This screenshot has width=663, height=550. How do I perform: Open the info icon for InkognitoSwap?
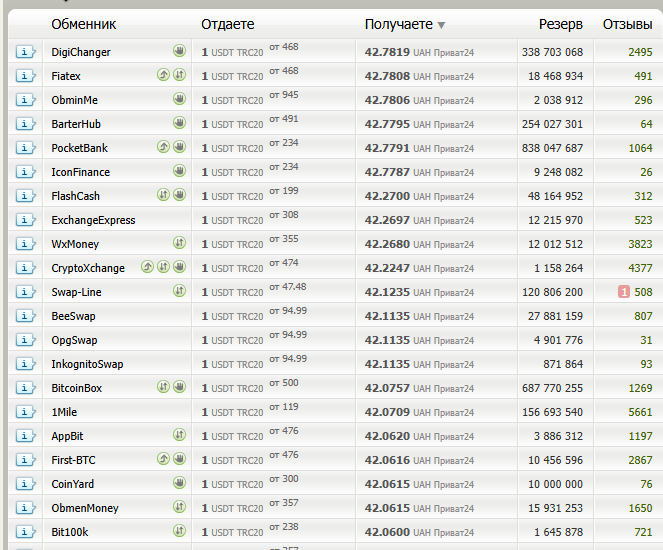tap(25, 364)
